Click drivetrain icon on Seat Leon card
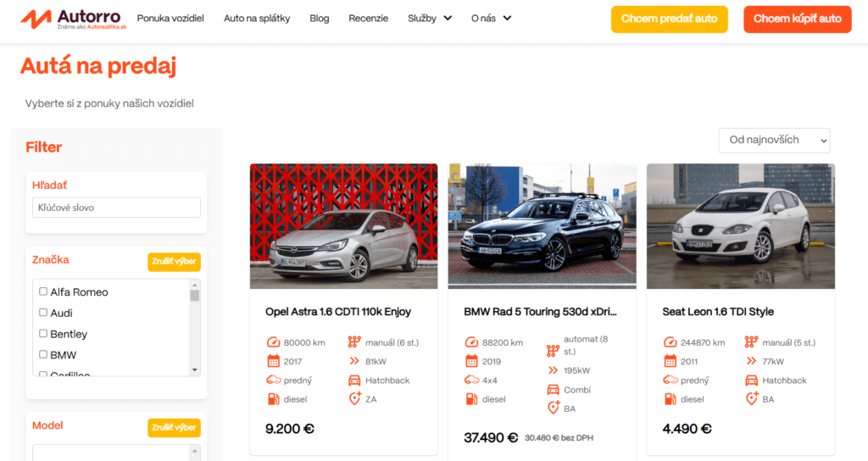The height and width of the screenshot is (461, 868). click(x=670, y=380)
